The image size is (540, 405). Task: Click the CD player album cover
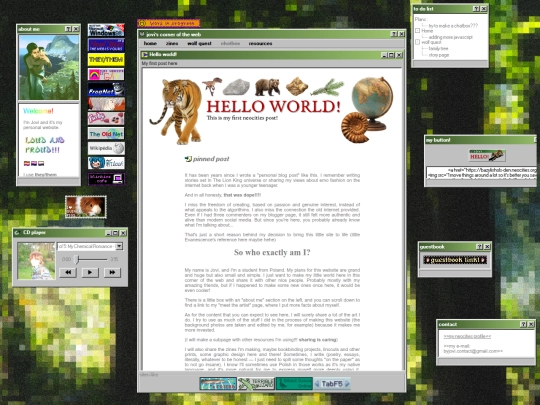[36, 261]
